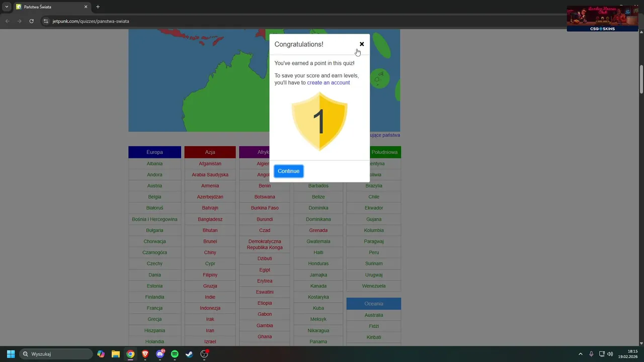The height and width of the screenshot is (362, 644).
Task: Select Afganistan in the Azja list
Action: coord(210,163)
